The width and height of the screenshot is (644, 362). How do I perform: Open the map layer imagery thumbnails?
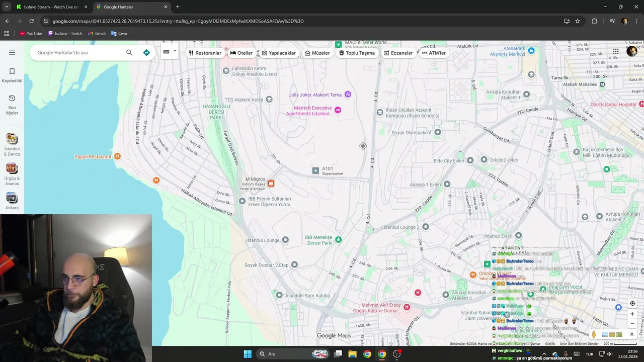612,334
